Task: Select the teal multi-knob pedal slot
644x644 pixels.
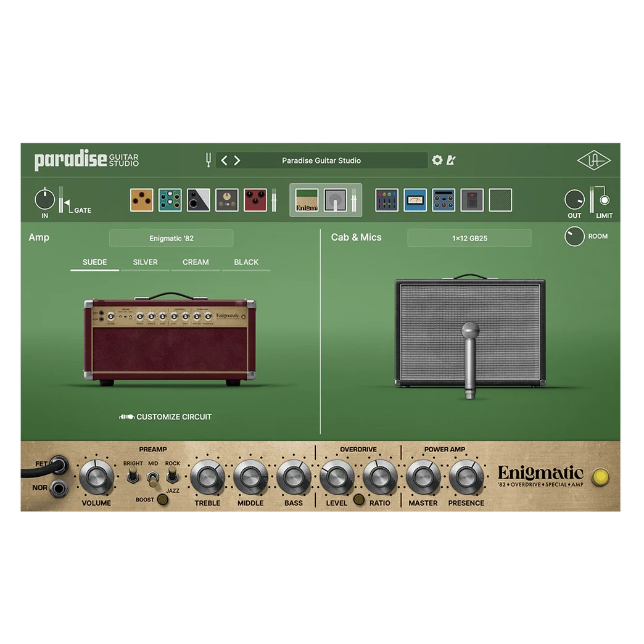Action: pos(170,200)
